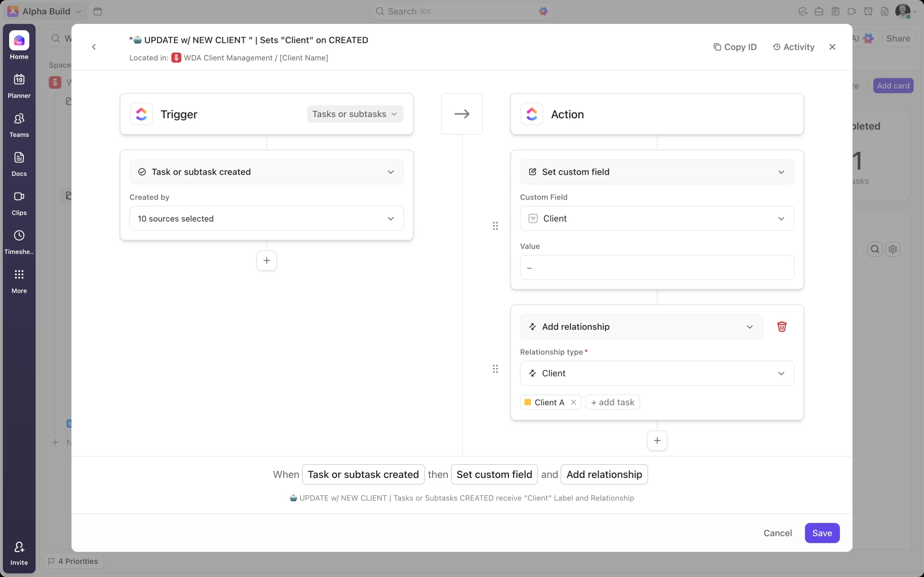Viewport: 924px width, 577px height.
Task: Create a new task with the checkmark-plus icon
Action: [803, 11]
